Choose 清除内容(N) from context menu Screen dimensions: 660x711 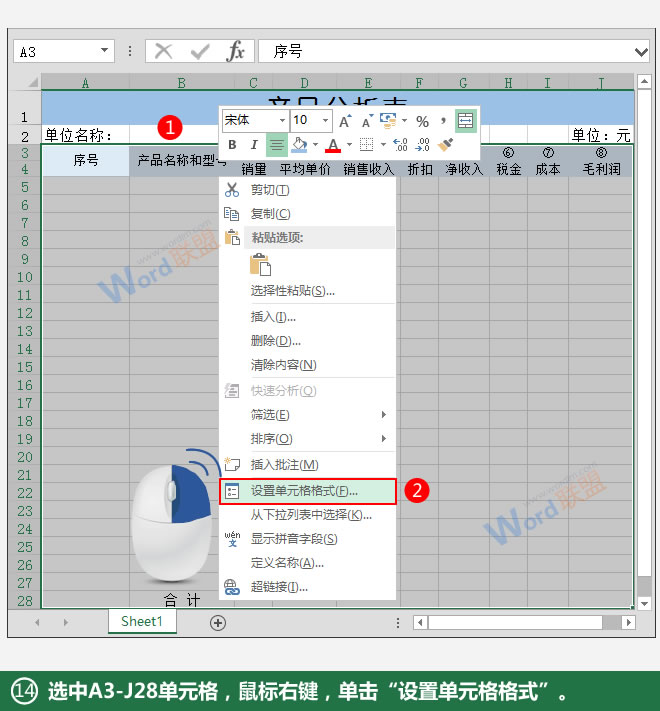point(307,365)
